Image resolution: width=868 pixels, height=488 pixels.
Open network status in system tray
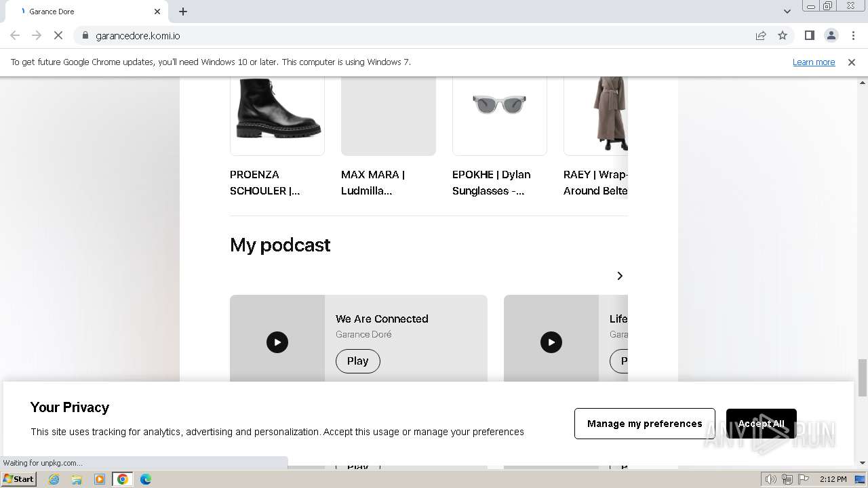[787, 479]
